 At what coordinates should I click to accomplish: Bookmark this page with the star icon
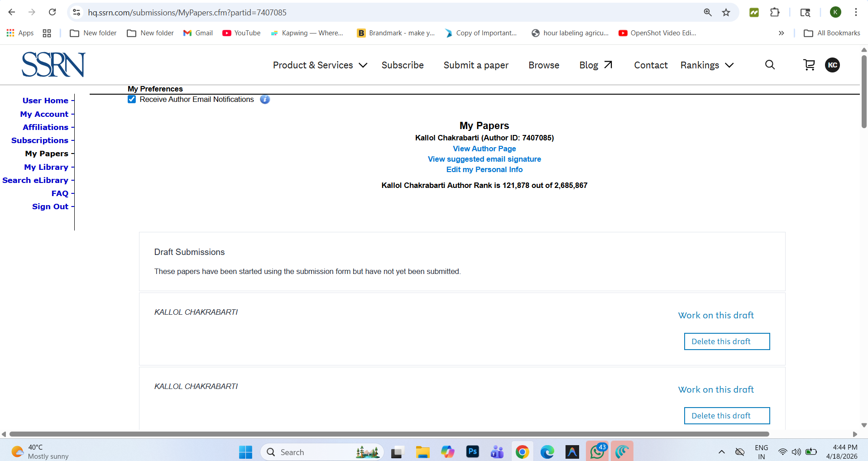pos(726,12)
